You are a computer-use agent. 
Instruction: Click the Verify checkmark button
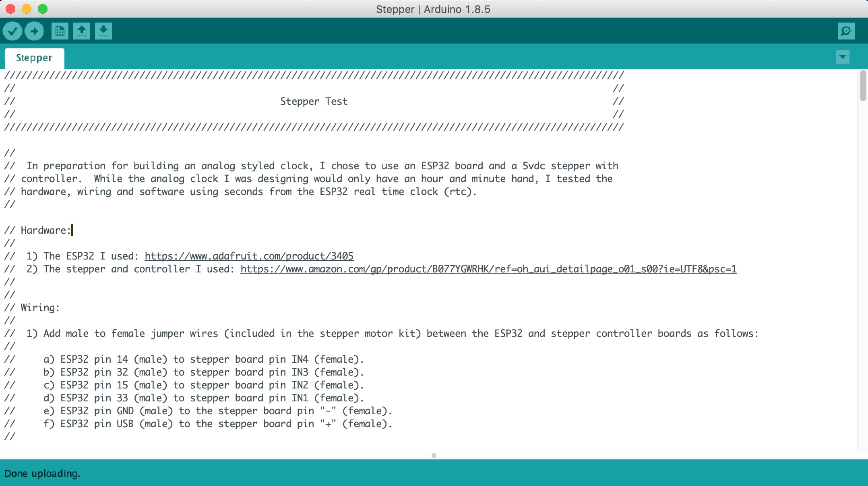tap(12, 31)
